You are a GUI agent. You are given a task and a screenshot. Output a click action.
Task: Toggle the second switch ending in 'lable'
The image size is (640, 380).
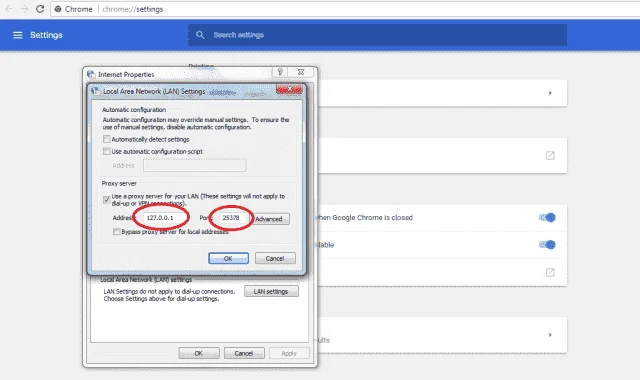coord(547,245)
